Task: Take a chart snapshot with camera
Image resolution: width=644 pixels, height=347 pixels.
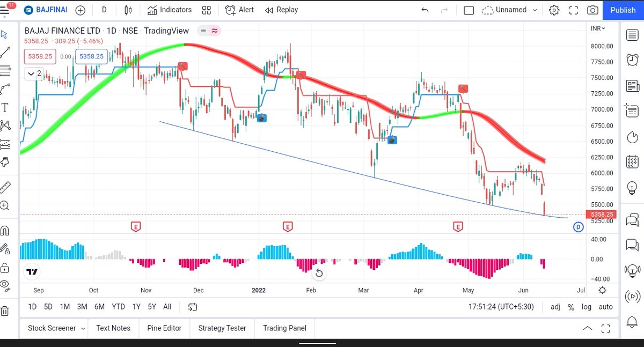Action: tap(592, 10)
